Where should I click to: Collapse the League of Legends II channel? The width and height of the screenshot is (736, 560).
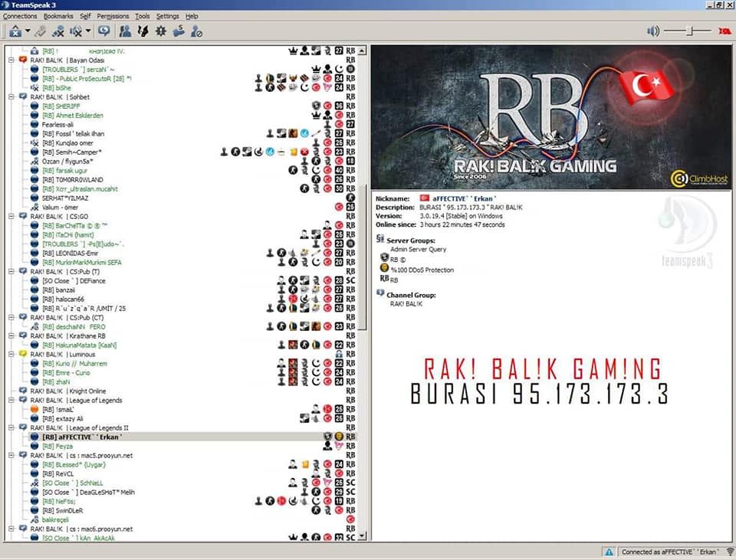click(11, 427)
